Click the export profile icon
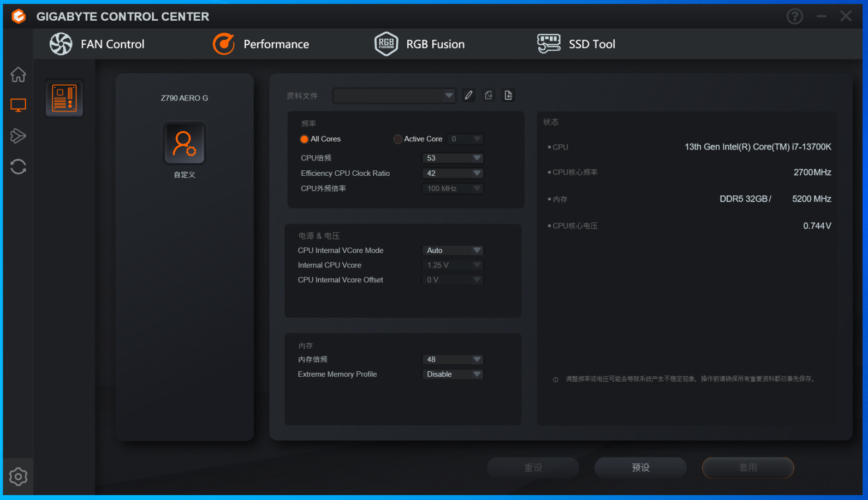The image size is (868, 500). [x=489, y=96]
